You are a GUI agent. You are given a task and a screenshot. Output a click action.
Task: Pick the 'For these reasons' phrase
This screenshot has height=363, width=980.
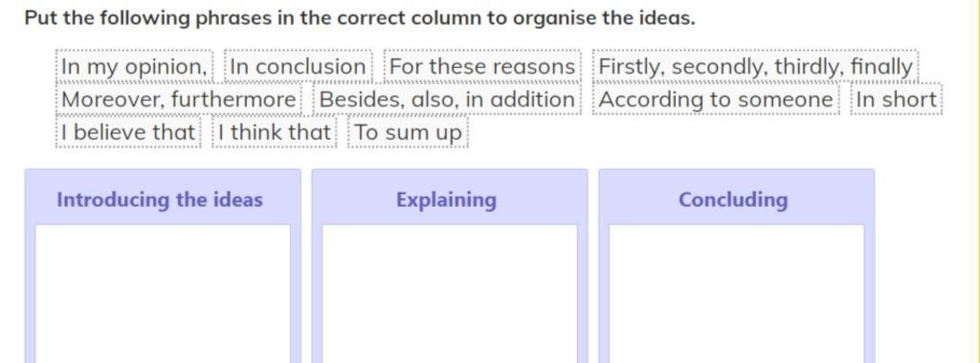tap(482, 66)
